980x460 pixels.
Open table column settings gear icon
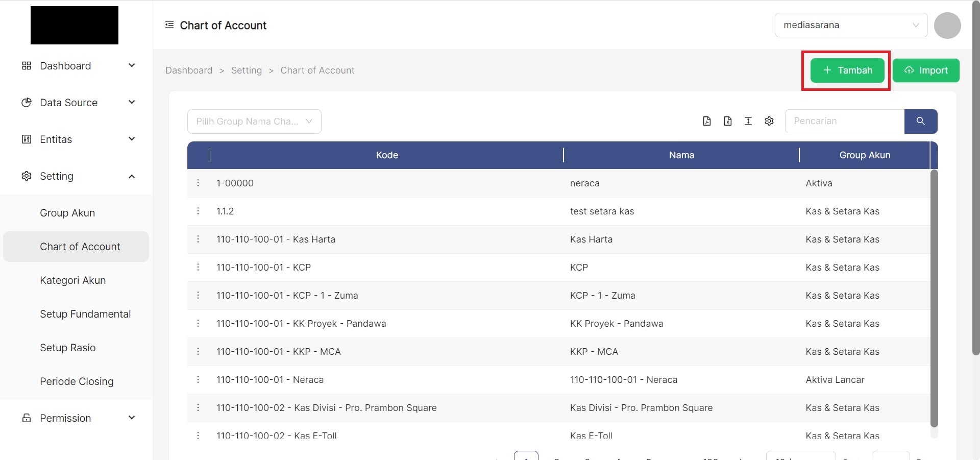(x=769, y=121)
